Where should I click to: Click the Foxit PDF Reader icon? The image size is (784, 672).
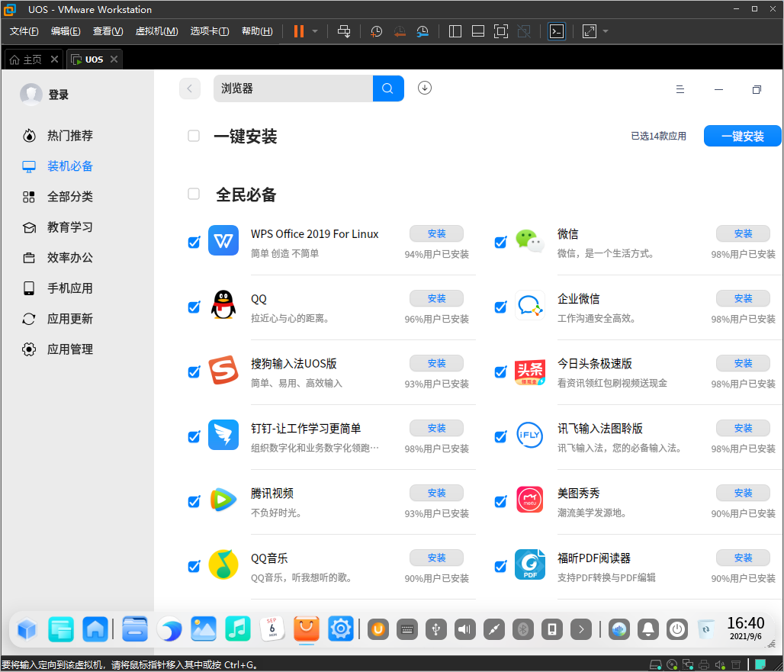[x=530, y=564]
